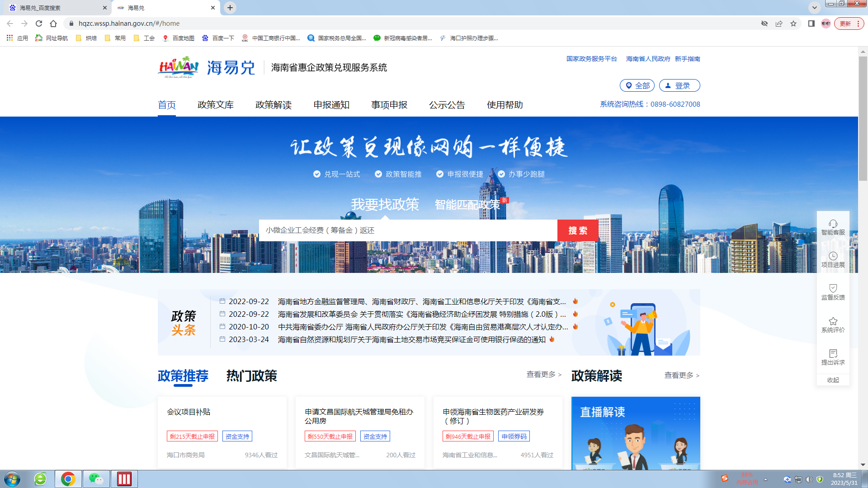
Task: Open the 2023-03-24 土地交易 headline
Action: pos(412,339)
